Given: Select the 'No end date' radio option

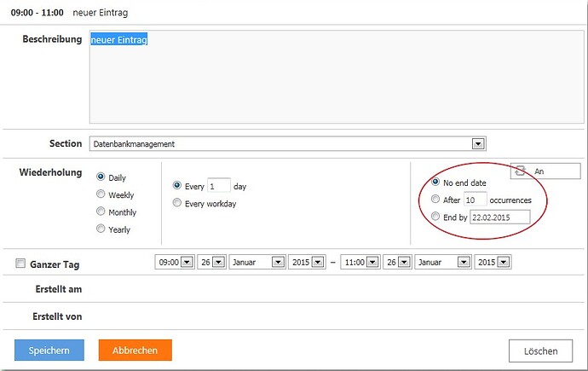Looking at the screenshot, I should pos(435,182).
